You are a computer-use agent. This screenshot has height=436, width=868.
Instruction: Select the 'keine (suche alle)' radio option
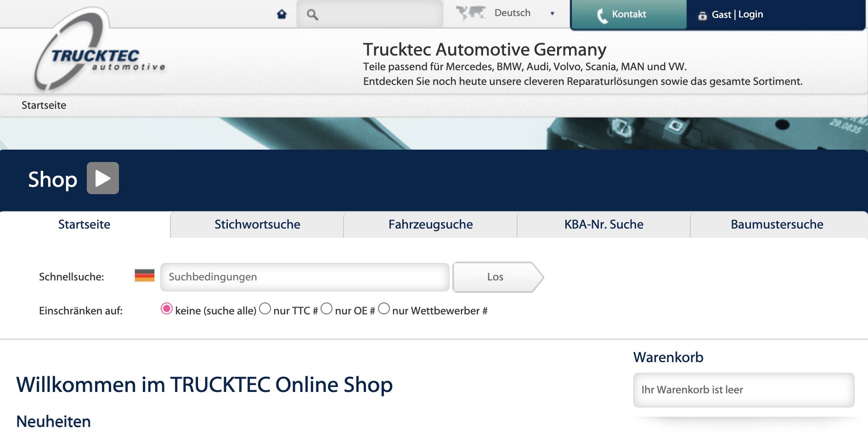[167, 309]
